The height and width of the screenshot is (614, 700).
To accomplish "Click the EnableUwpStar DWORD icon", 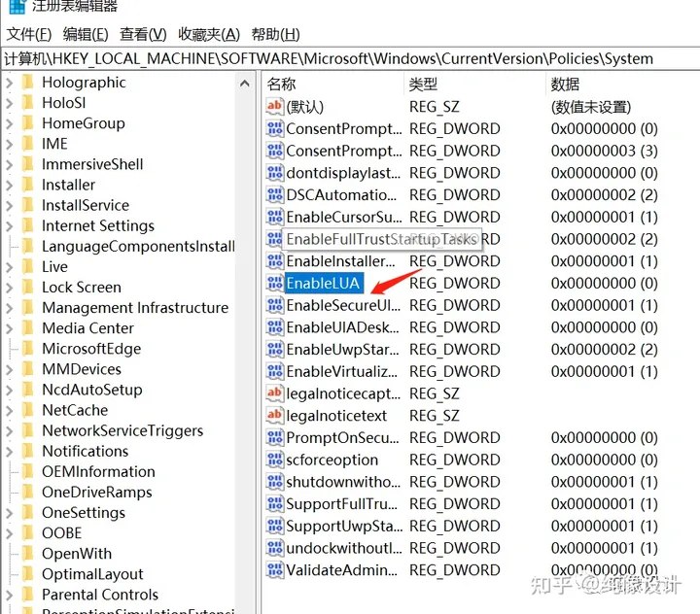I will [x=274, y=350].
